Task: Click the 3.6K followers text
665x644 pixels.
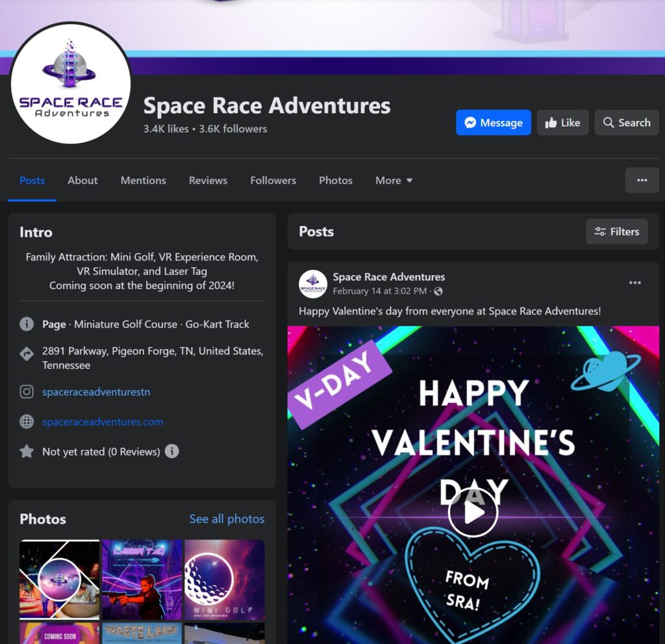Action: pos(233,129)
